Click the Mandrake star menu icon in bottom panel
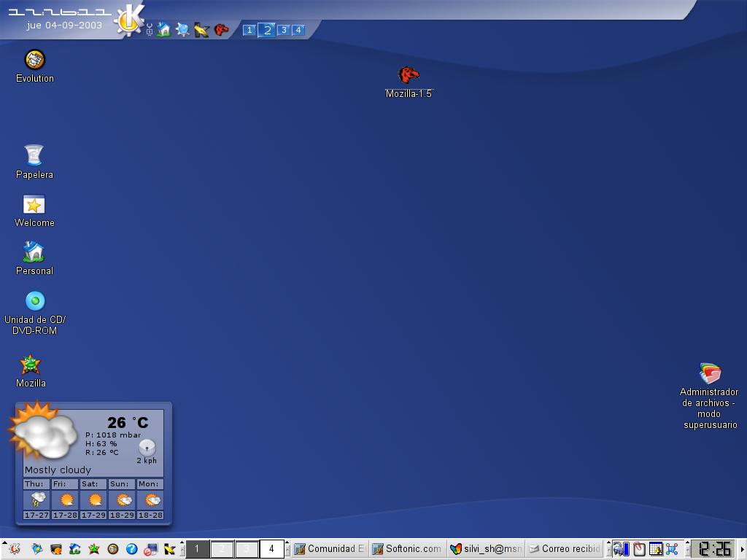This screenshot has height=560, width=747. point(15,549)
